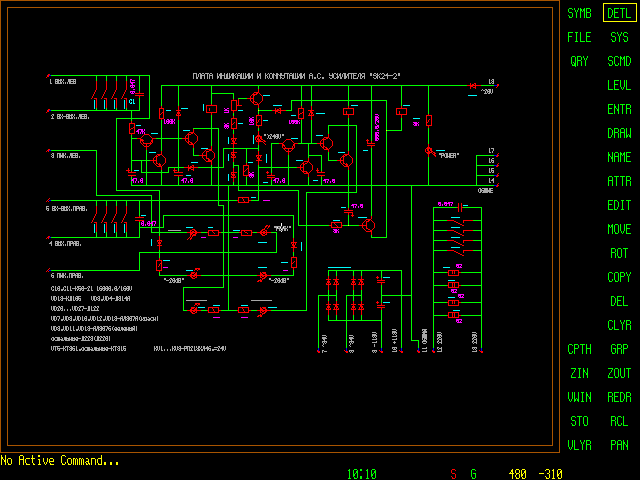Select the COPY command

point(619,277)
